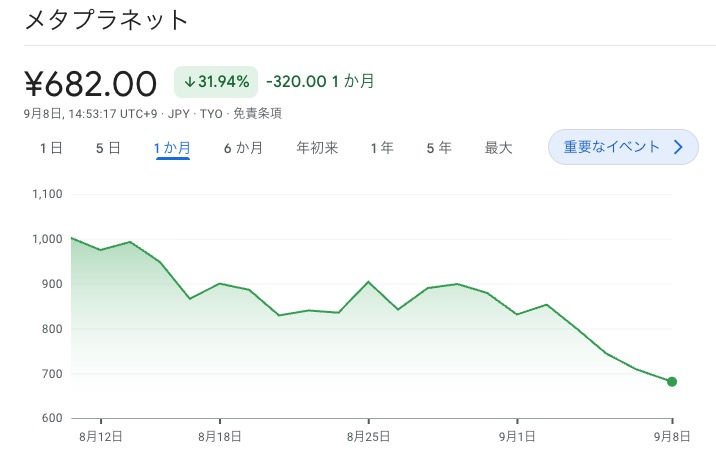Click the 8月18日 date axis label
This screenshot has width=716, height=458.
point(220,437)
